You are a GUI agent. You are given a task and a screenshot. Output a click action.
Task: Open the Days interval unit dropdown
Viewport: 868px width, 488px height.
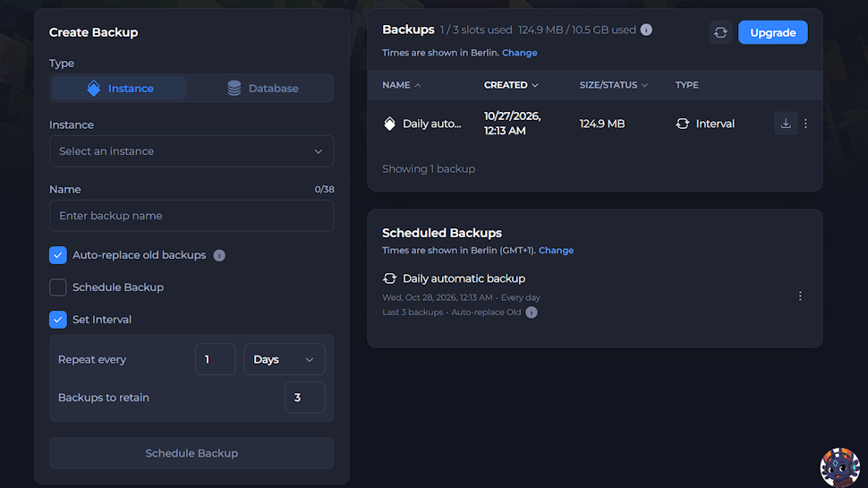point(285,359)
